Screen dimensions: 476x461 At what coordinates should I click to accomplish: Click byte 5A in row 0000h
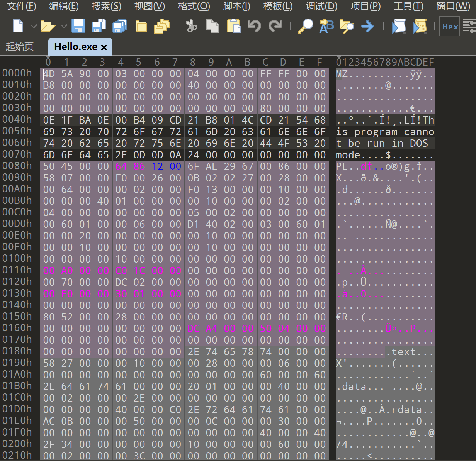(67, 74)
